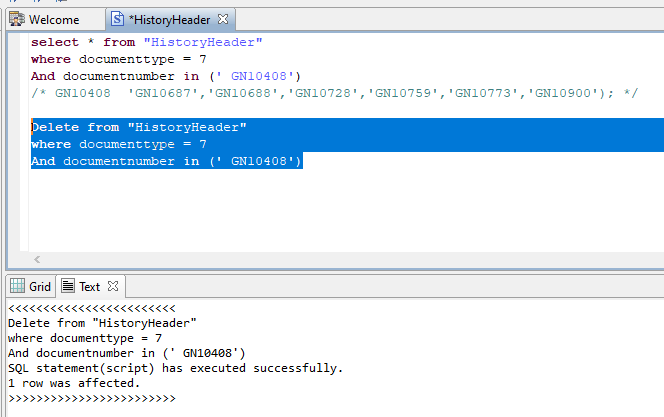
Task: Click the highlighted 'Delete from' line
Action: coord(138,127)
